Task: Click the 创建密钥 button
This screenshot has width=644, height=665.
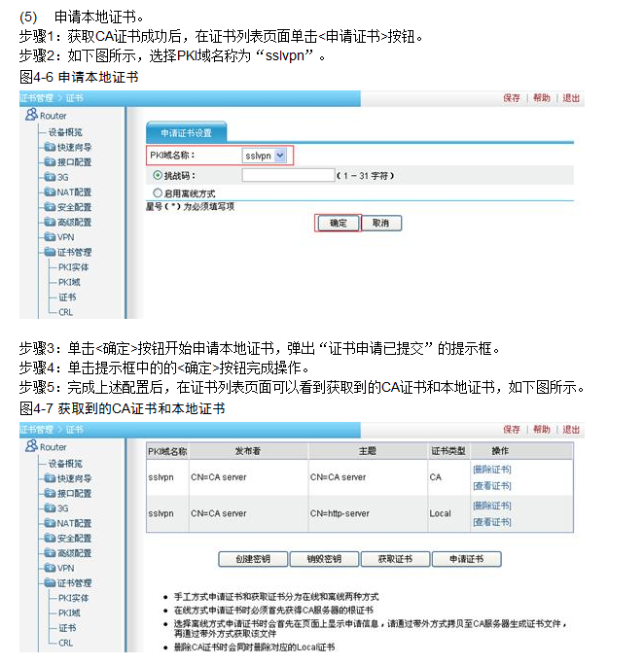Action: coord(253,559)
